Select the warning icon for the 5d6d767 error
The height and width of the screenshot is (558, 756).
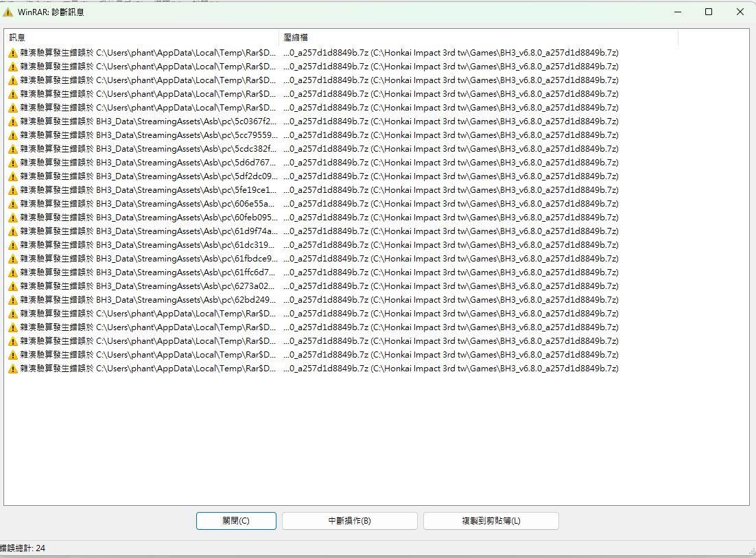click(13, 163)
